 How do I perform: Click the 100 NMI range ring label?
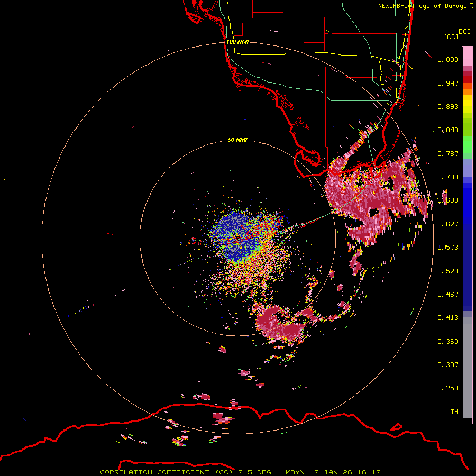pyautogui.click(x=237, y=42)
